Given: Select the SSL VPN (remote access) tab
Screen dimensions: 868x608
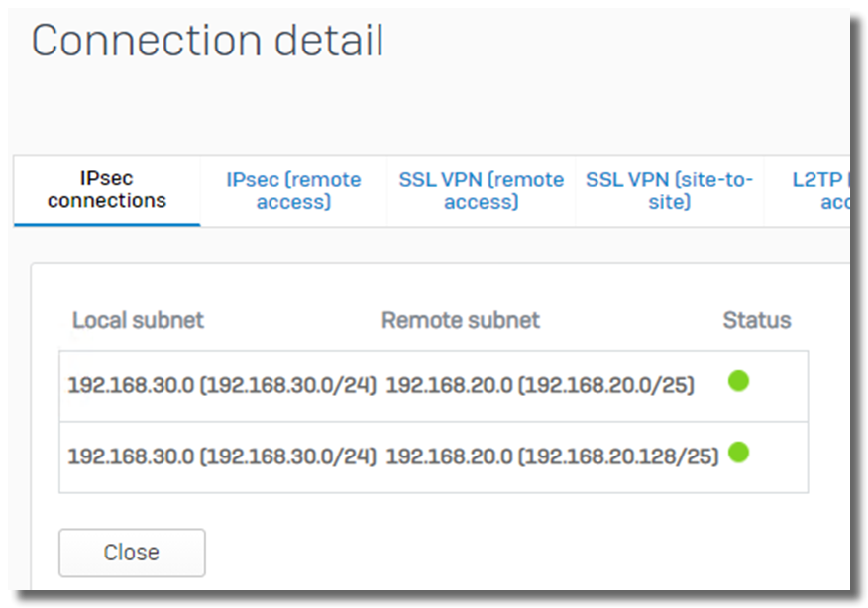Looking at the screenshot, I should point(481,191).
